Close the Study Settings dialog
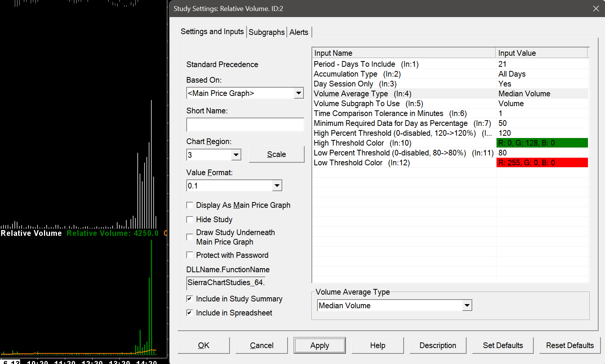Viewport: 605px width, 364px height. [596, 9]
